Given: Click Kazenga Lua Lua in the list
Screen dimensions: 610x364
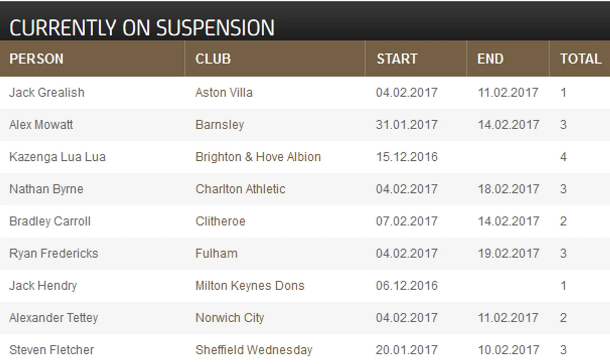Looking at the screenshot, I should pos(57,157).
